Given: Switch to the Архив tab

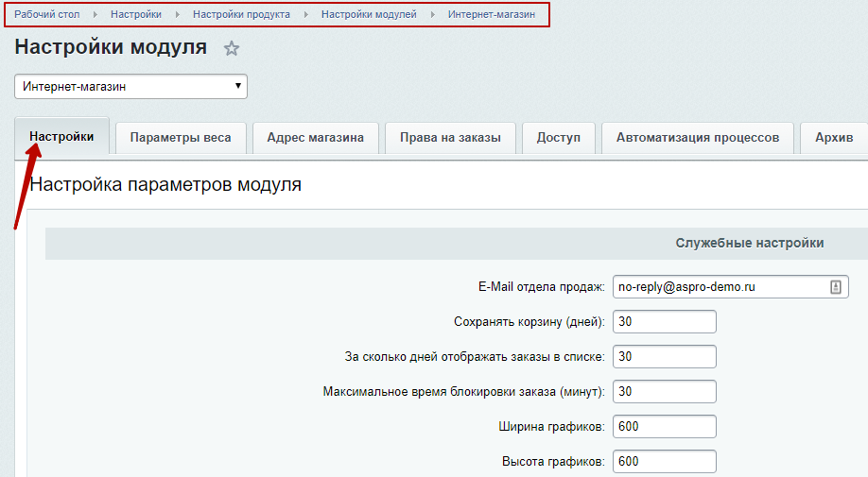Looking at the screenshot, I should coord(834,138).
